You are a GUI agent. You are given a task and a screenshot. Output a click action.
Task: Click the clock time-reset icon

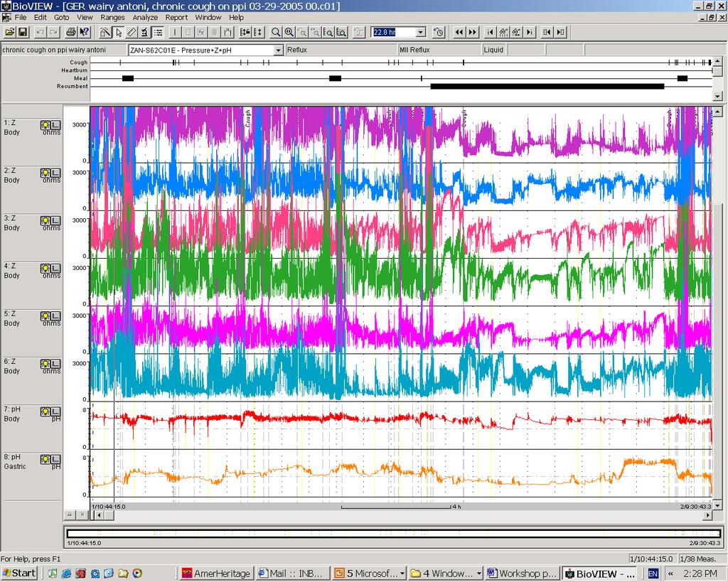(x=439, y=32)
